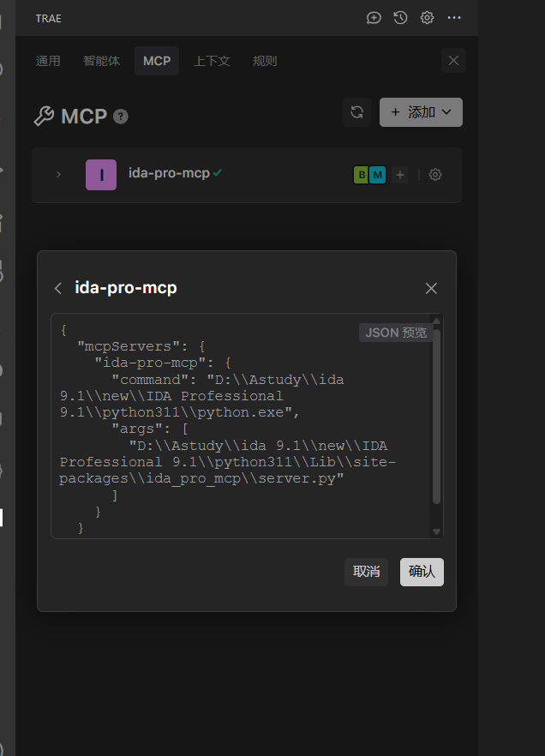Select the MCP tab

point(157,61)
